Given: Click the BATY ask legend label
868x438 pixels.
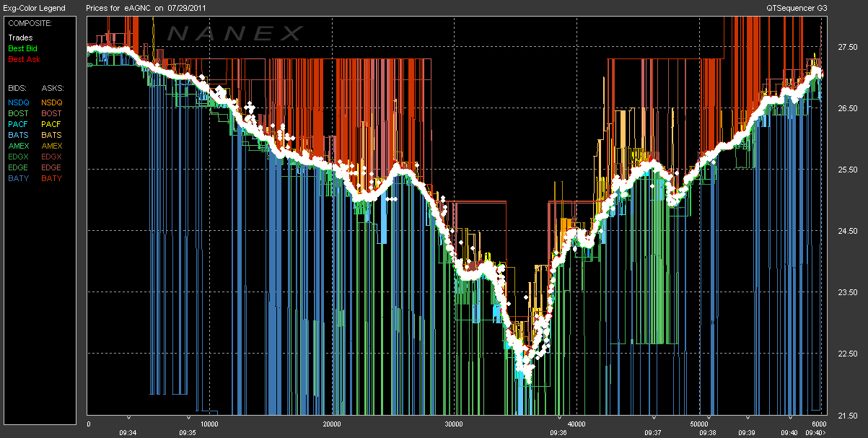Looking at the screenshot, I should point(51,178).
